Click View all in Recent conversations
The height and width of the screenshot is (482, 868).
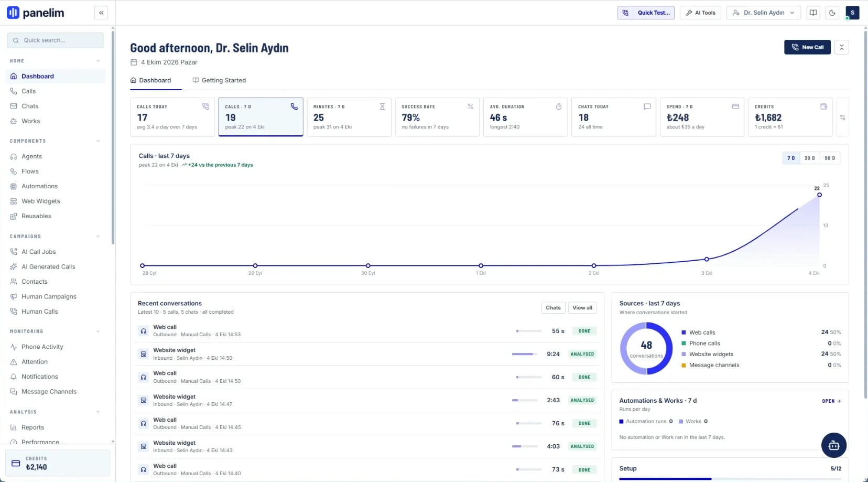click(x=582, y=308)
